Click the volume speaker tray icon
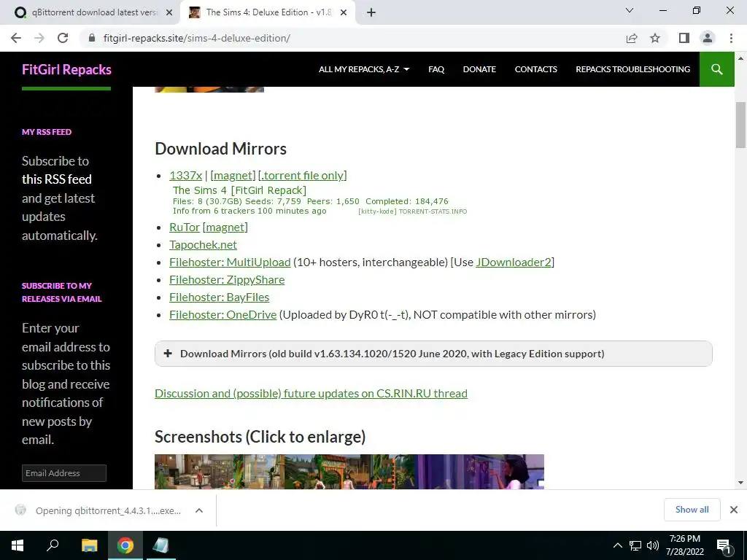747x560 pixels. (652, 545)
